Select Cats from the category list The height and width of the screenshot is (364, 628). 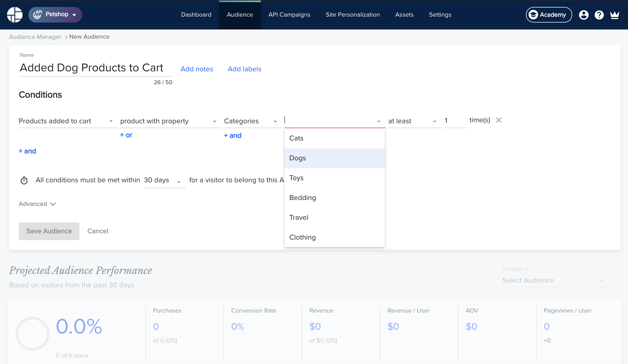tap(335, 138)
